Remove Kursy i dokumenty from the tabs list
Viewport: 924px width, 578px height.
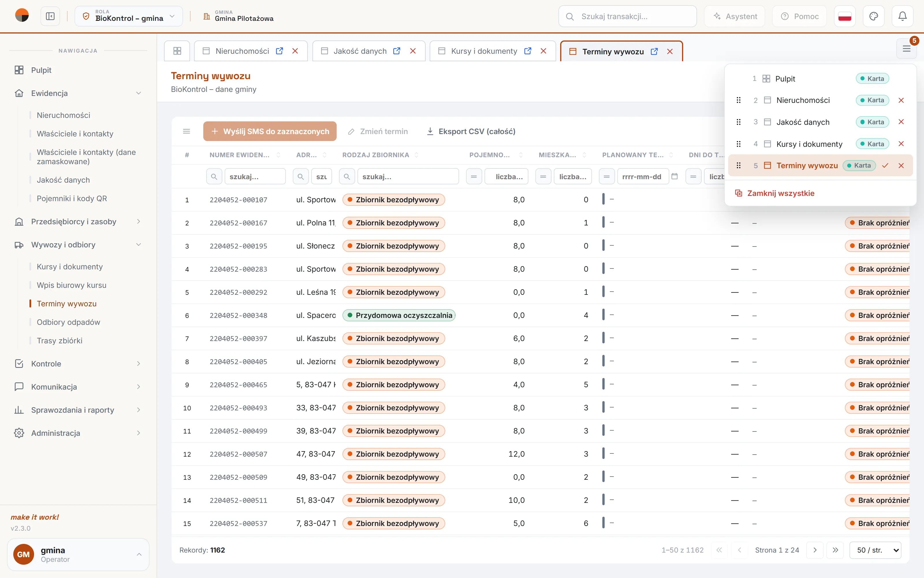(x=901, y=144)
